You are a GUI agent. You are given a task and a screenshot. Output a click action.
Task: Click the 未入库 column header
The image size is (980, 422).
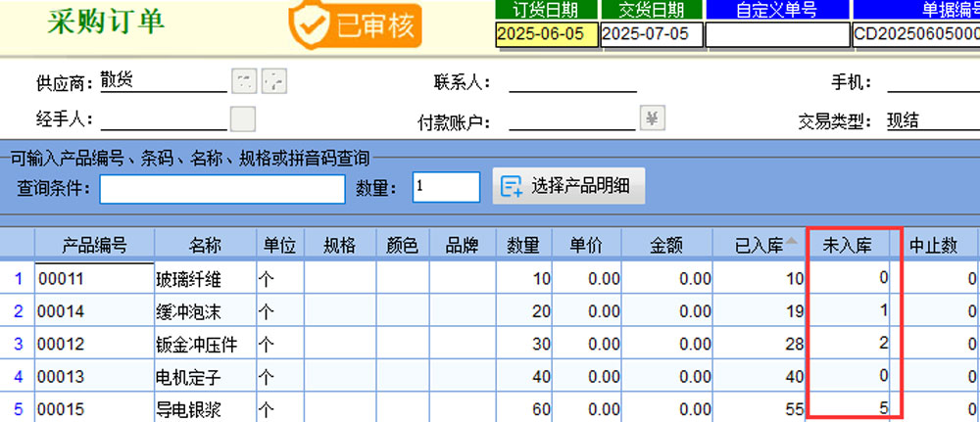[851, 245]
